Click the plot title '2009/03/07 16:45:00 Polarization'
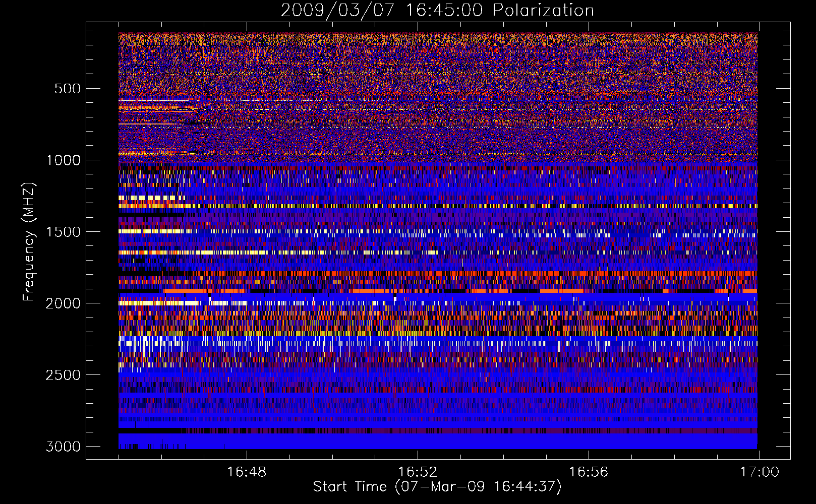The width and height of the screenshot is (816, 504). click(437, 10)
